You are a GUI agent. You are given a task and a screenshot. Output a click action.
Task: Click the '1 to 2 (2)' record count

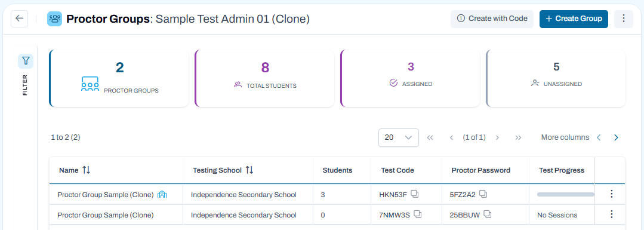(65, 137)
